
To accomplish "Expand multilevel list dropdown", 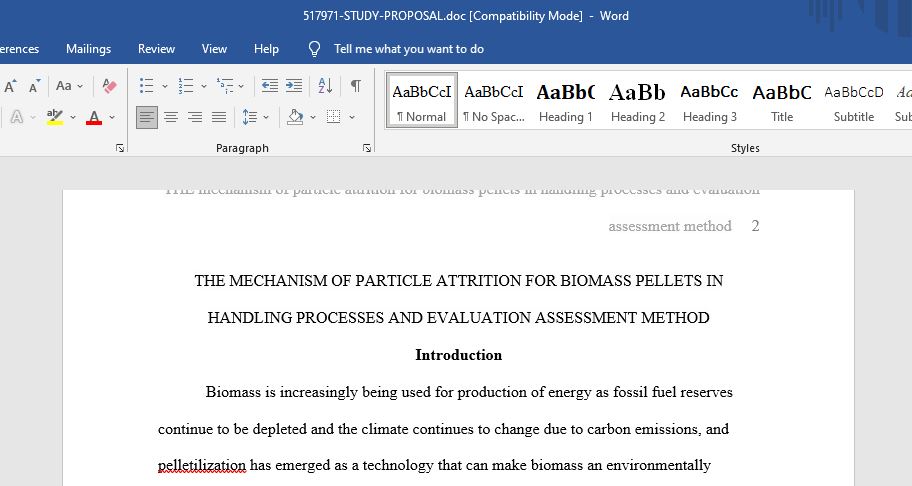I will point(241,86).
